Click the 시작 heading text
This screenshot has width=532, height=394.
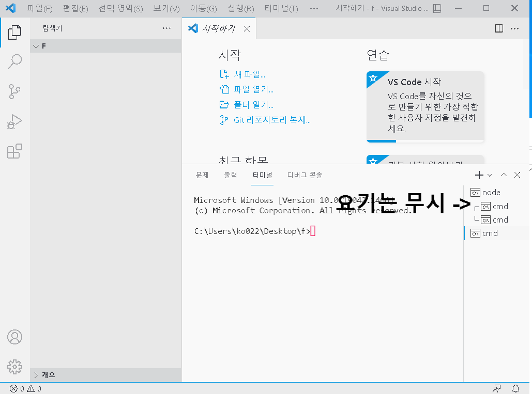(x=230, y=55)
